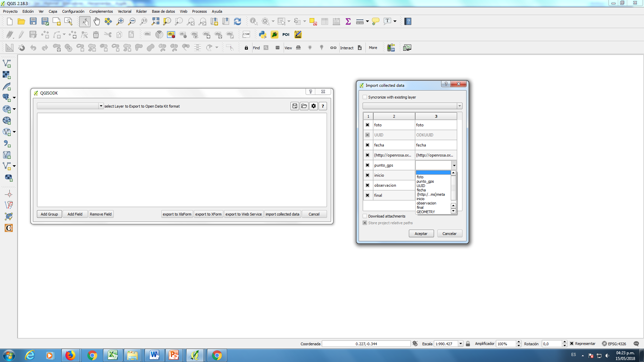This screenshot has width=644, height=362.
Task: Open the Vectorial menu
Action: click(124, 11)
